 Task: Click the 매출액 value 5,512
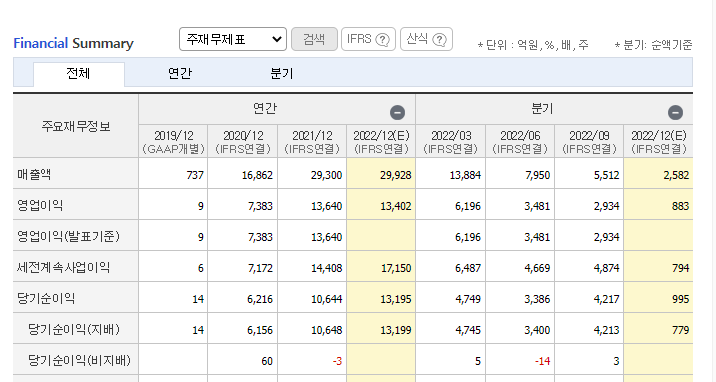coord(606,175)
